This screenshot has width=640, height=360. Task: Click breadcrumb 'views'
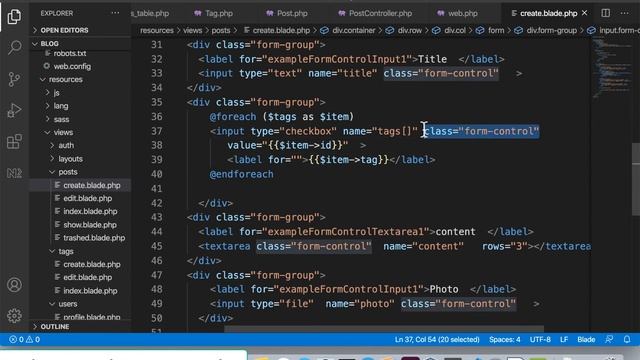(192, 30)
